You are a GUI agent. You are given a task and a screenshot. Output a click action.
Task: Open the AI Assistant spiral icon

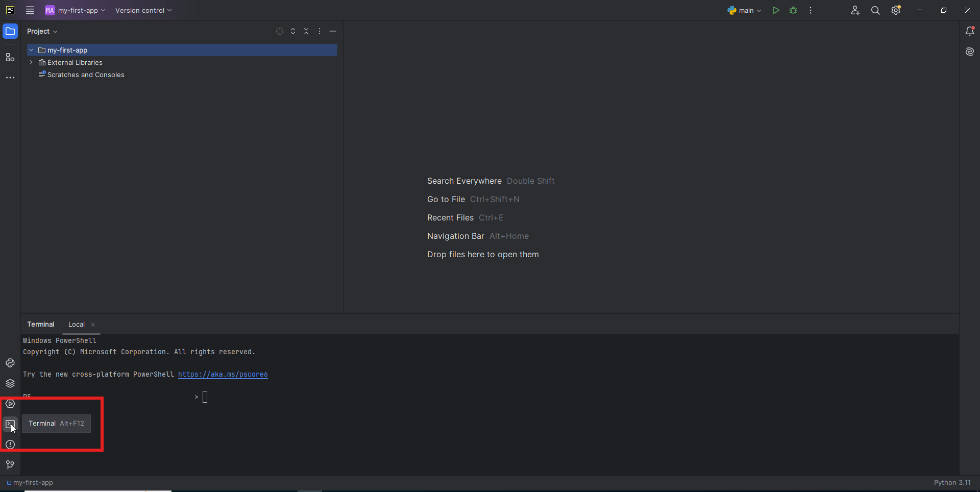(970, 52)
